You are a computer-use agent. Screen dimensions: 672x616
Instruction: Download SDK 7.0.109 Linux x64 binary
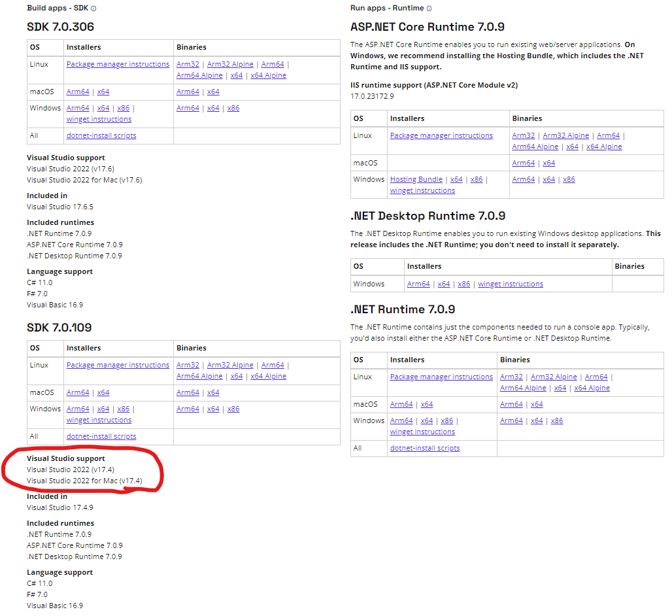tap(237, 377)
